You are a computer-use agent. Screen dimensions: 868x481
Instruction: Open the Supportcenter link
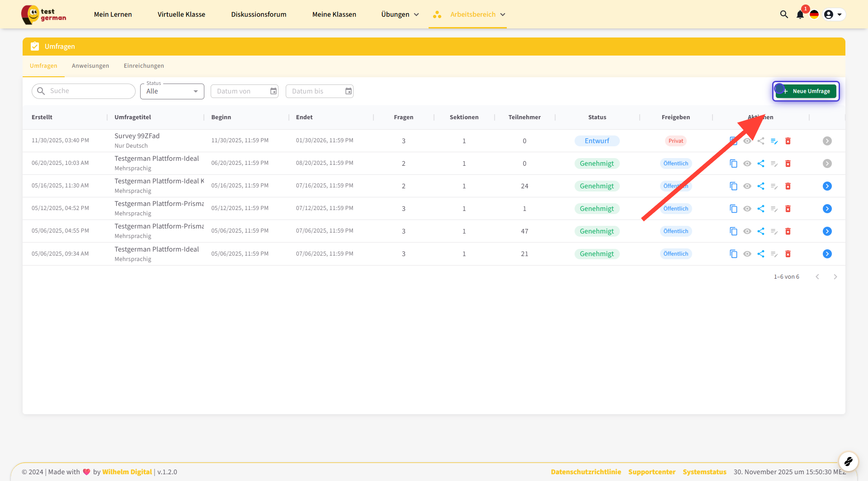(651, 472)
